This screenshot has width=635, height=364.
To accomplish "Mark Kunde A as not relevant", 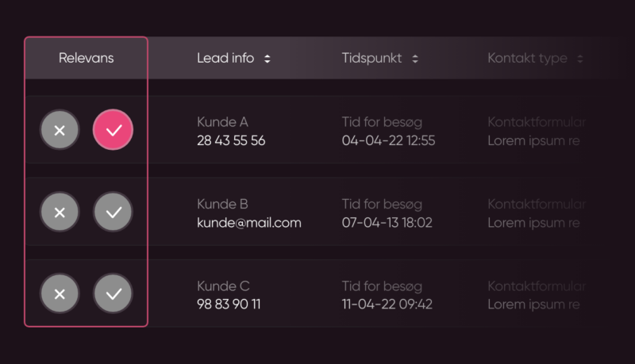I will 60,130.
